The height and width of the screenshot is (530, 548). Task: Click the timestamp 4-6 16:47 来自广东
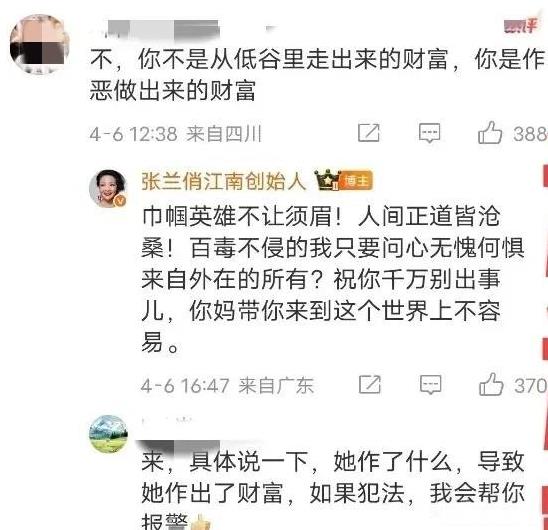[227, 386]
